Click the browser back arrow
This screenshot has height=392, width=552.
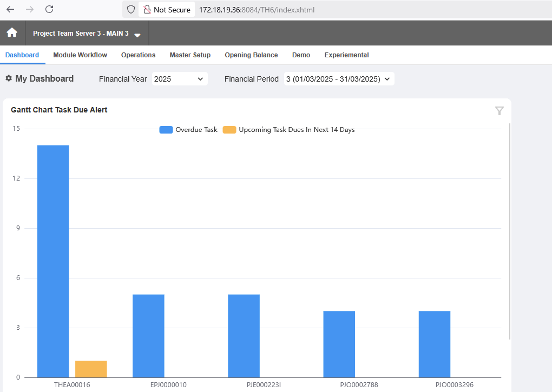(10, 10)
